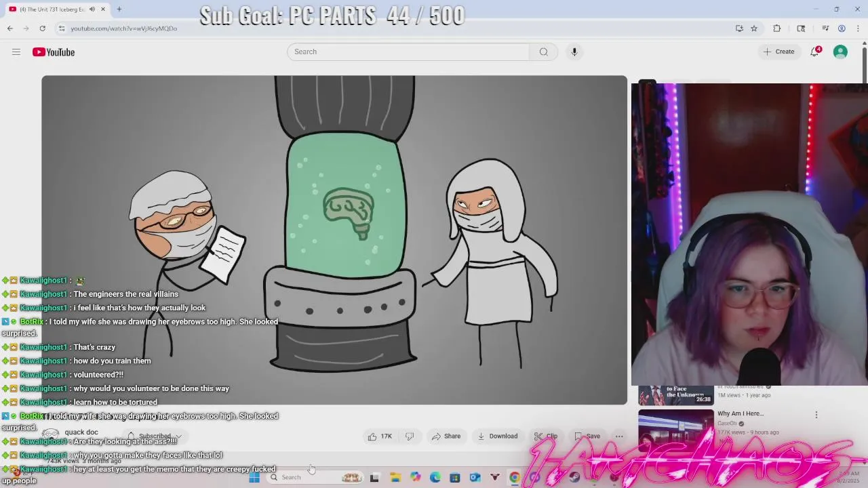Open the YouTube guide hamburger menu

click(x=16, y=52)
